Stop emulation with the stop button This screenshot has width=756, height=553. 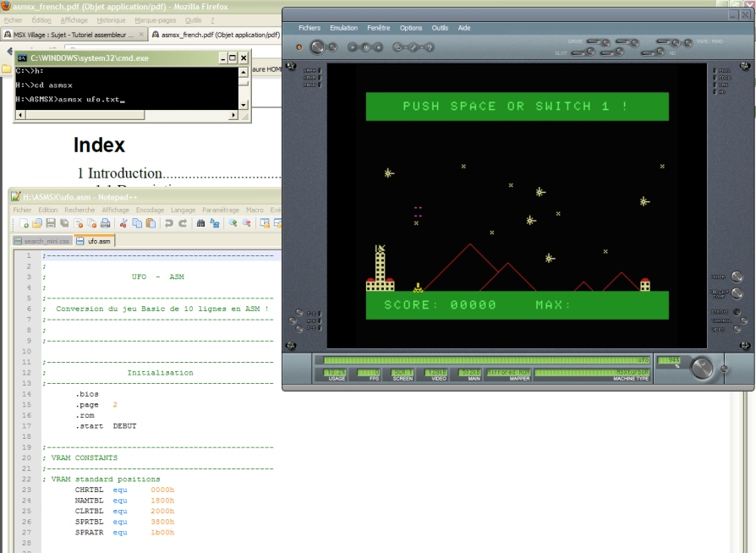tap(379, 47)
